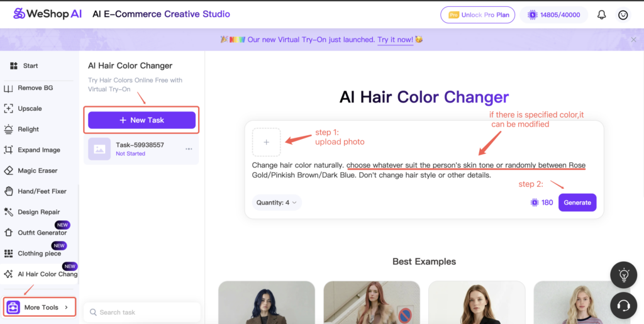Select Clothing piece in sidebar
The width and height of the screenshot is (644, 324).
39,254
